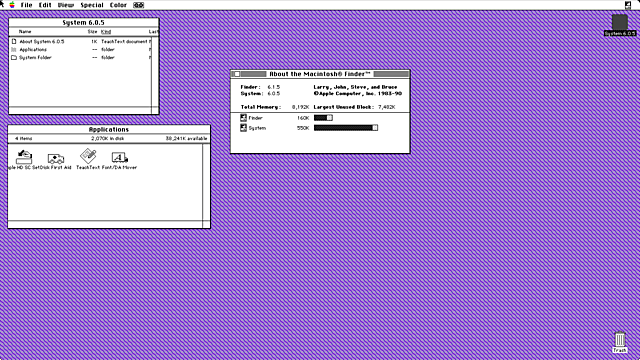640x360 pixels.
Task: Click the application icon at menu bar right
Action: pyautogui.click(x=628, y=5)
